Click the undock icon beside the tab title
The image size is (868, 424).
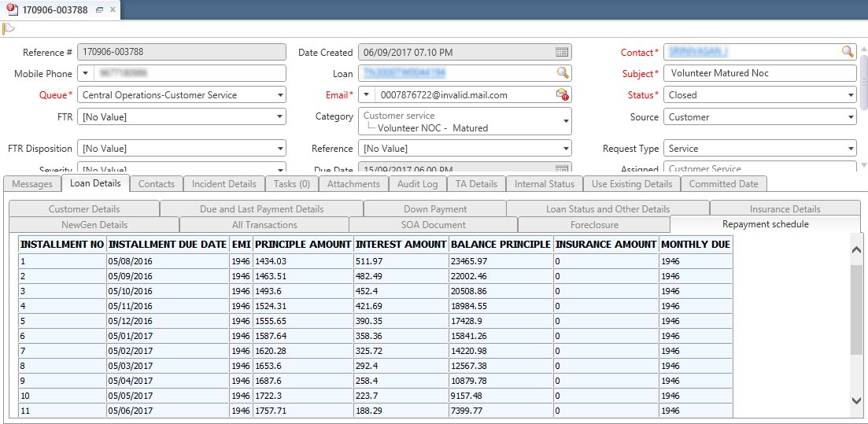tap(100, 10)
